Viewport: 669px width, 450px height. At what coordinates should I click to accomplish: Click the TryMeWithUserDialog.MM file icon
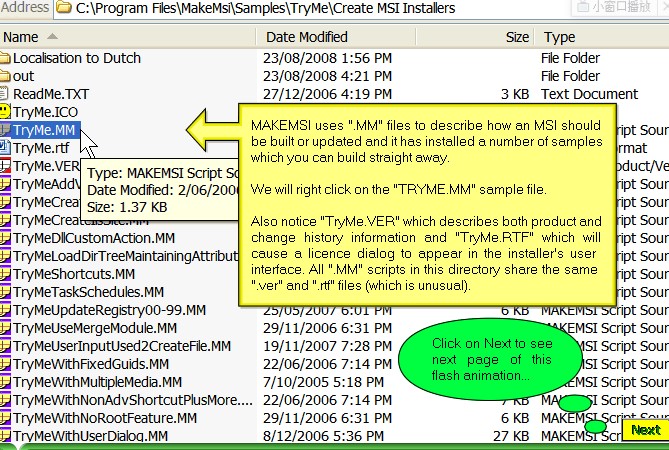click(x=5, y=435)
